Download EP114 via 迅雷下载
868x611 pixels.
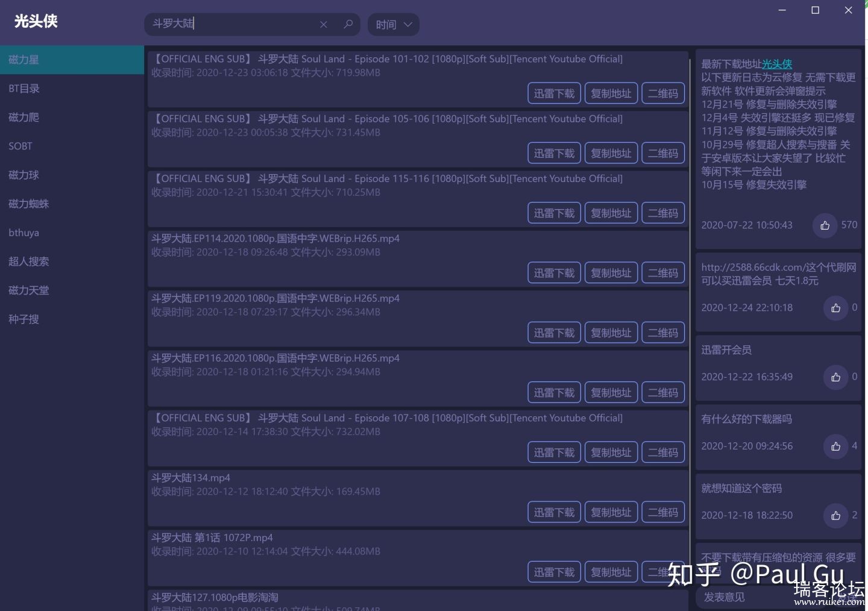coord(554,273)
